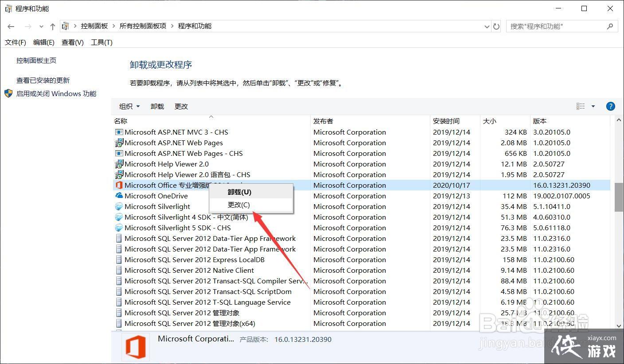Open the recent locations dropdown arrow
This screenshot has width=624, height=364.
point(41,27)
